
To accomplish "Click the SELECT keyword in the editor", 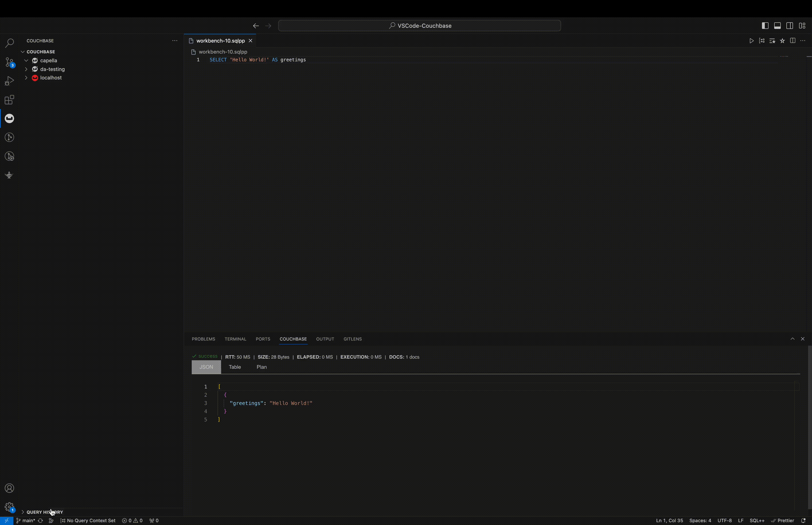I will pos(218,60).
